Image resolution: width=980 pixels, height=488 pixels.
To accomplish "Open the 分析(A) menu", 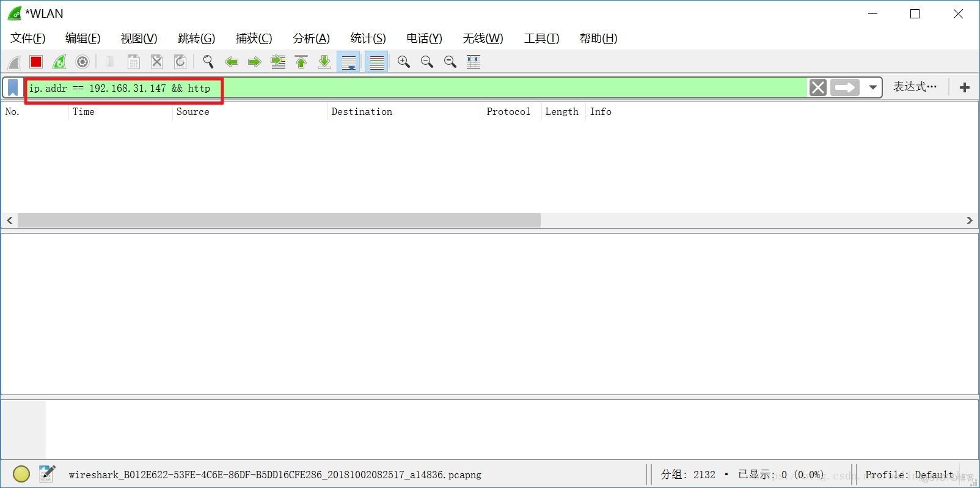I will point(311,39).
